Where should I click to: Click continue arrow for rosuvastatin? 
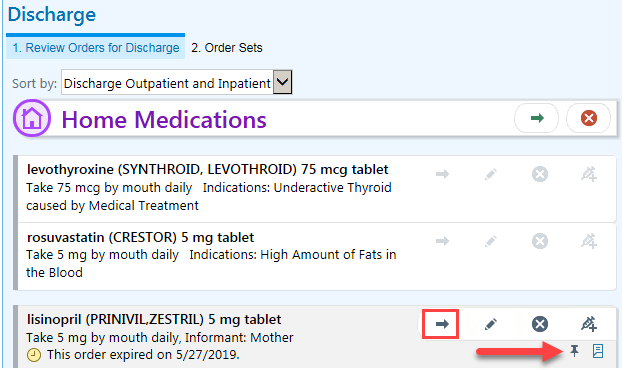(x=442, y=241)
